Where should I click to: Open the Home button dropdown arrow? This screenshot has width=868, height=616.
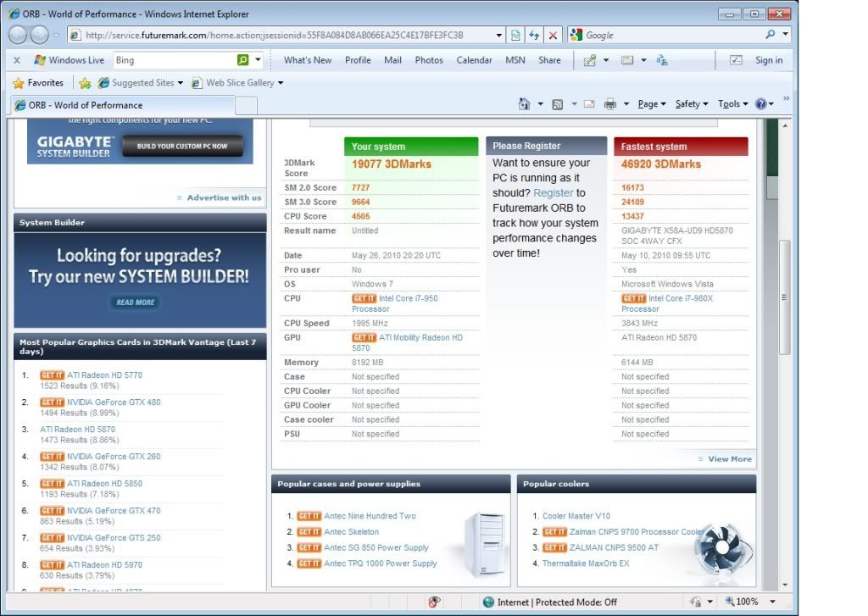[540, 104]
